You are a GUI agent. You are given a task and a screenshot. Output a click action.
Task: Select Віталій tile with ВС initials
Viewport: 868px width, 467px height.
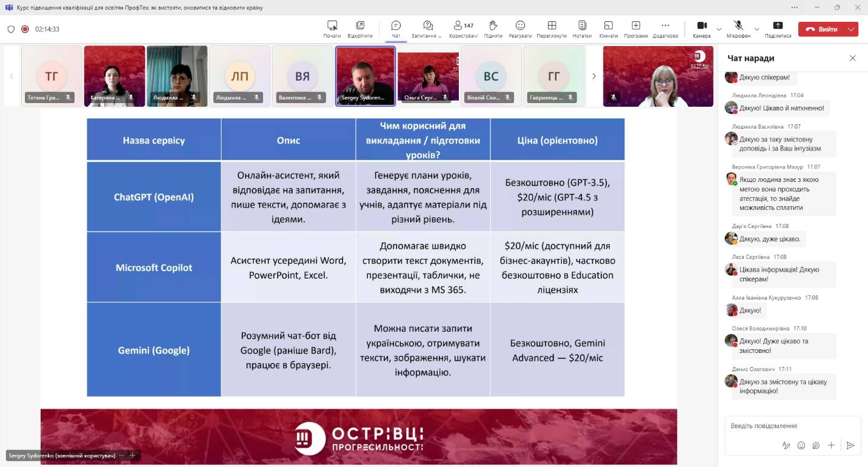point(491,76)
